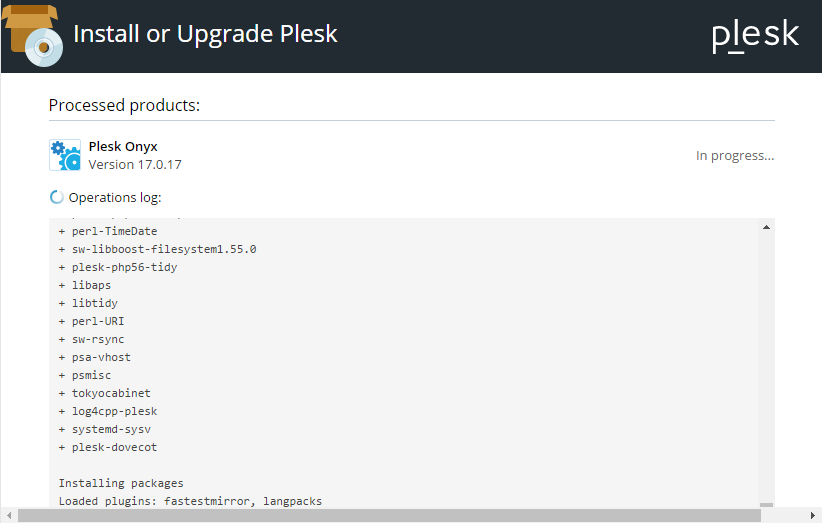Click the "In progress..." status text

[x=735, y=156]
